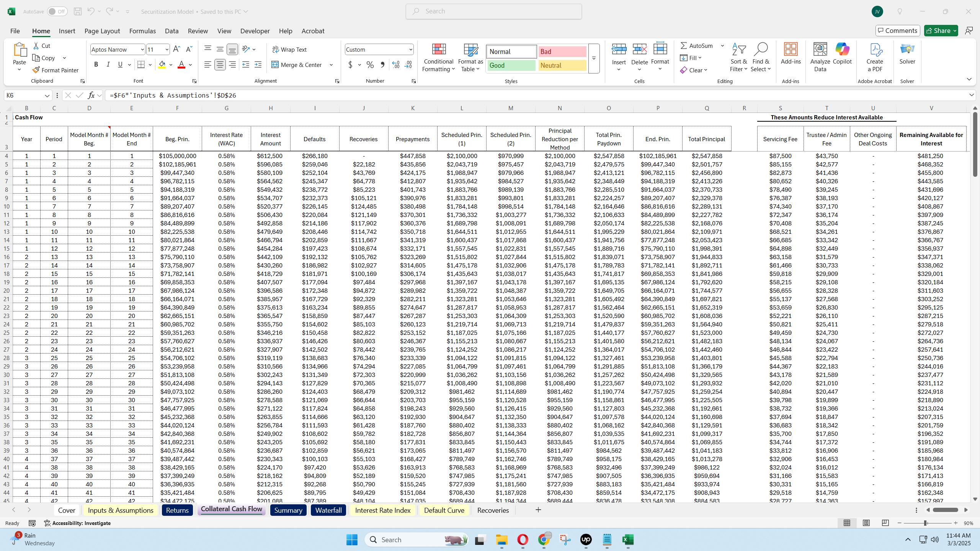This screenshot has width=980, height=551.
Task: Open the font size dropdown
Action: [x=167, y=49]
